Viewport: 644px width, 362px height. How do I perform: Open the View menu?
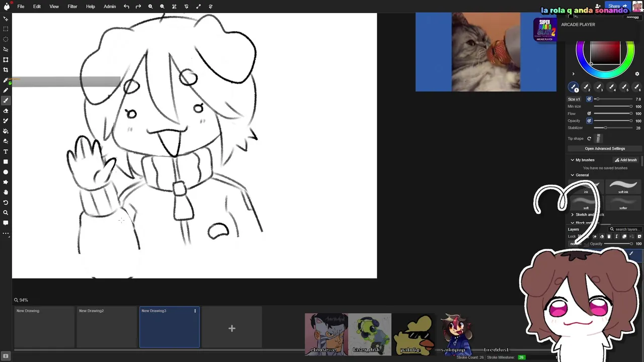[54, 7]
